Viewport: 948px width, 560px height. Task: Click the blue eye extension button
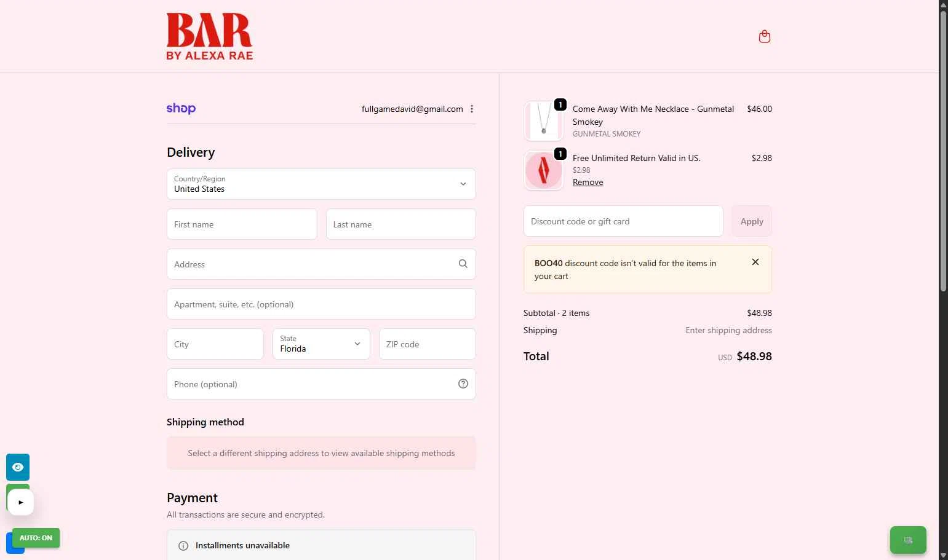tap(18, 467)
